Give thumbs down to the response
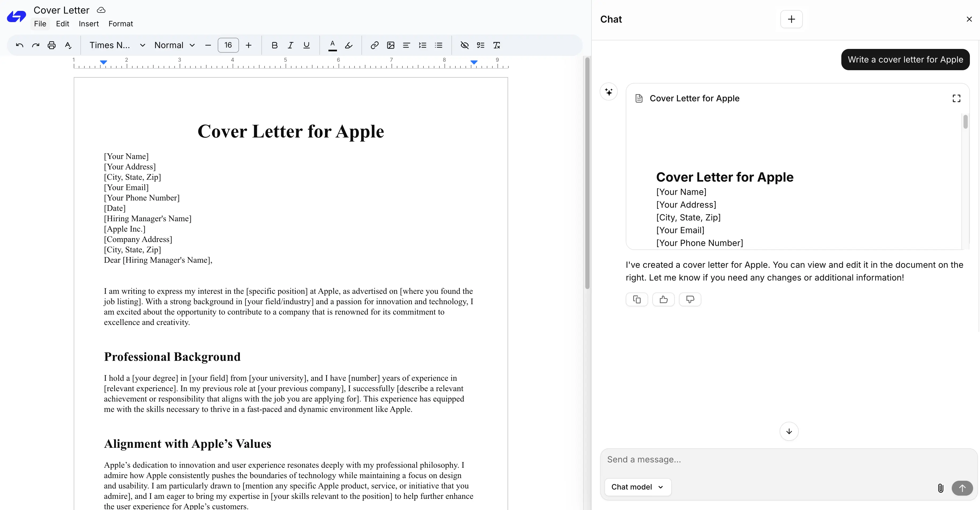This screenshot has width=980, height=510. pyautogui.click(x=690, y=299)
